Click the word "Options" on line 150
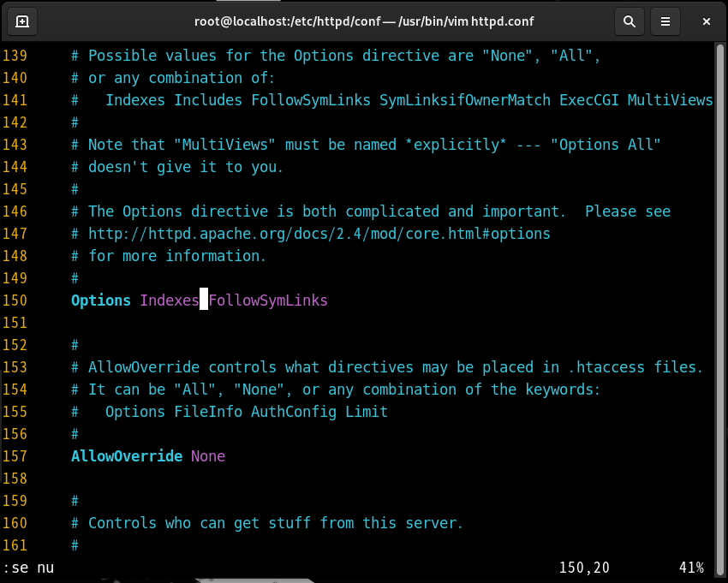This screenshot has height=583, width=728. [101, 300]
